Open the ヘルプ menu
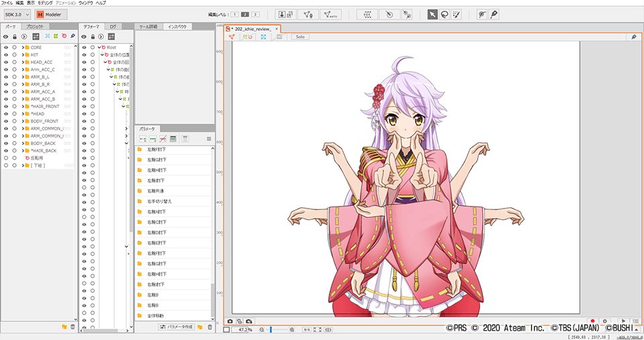This screenshot has width=644, height=340. tap(101, 3)
